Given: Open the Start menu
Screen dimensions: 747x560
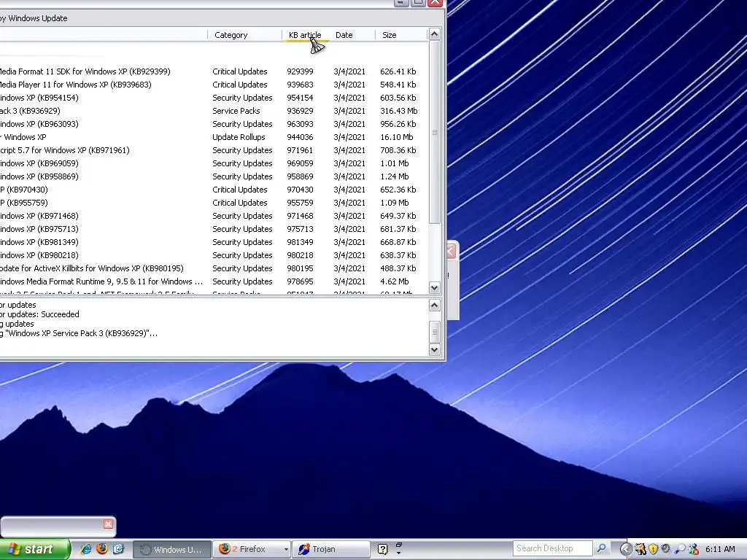Looking at the screenshot, I should click(35, 549).
